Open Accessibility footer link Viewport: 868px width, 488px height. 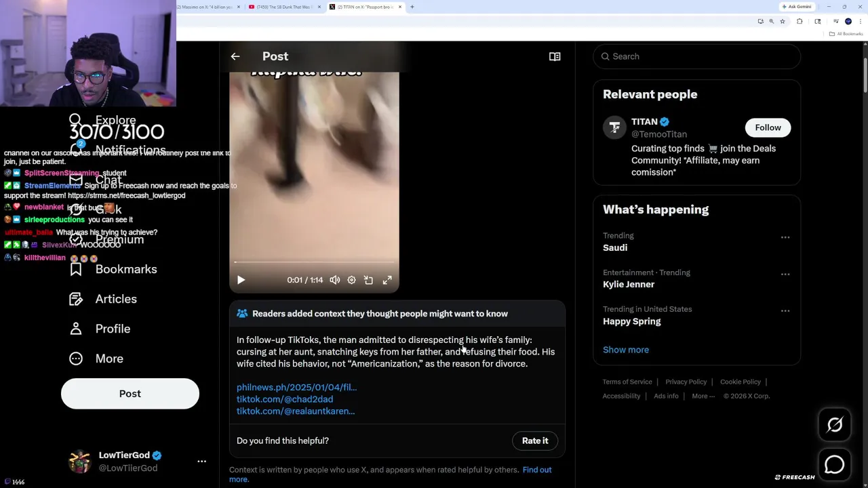[x=621, y=396]
